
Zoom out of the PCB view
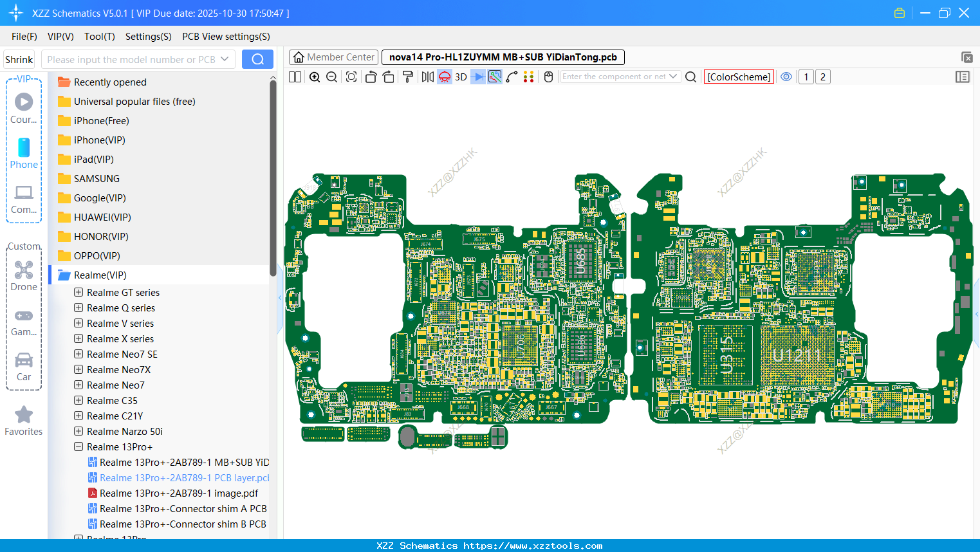tap(332, 77)
